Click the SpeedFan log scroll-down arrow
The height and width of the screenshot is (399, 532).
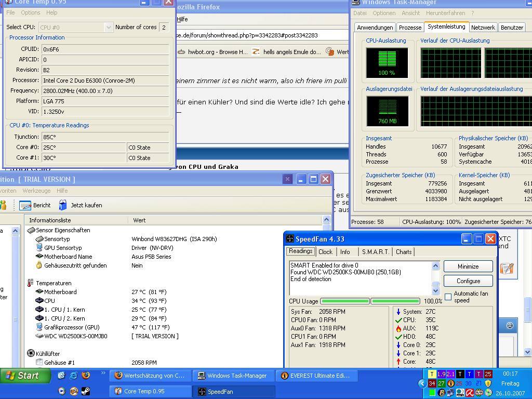[436, 290]
